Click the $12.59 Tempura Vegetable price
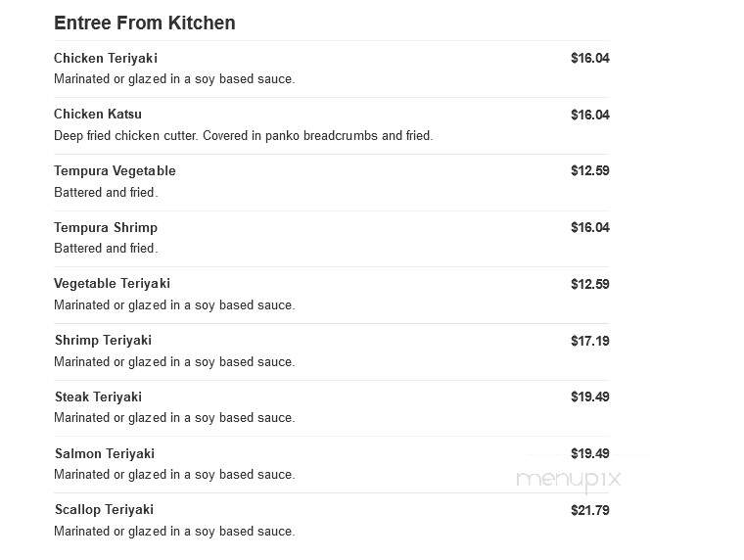The height and width of the screenshot is (560, 744). point(590,171)
